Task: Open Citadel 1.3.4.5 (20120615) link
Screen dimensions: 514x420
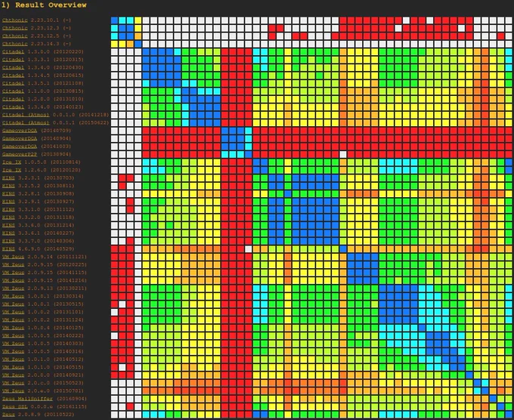Action: (13, 76)
